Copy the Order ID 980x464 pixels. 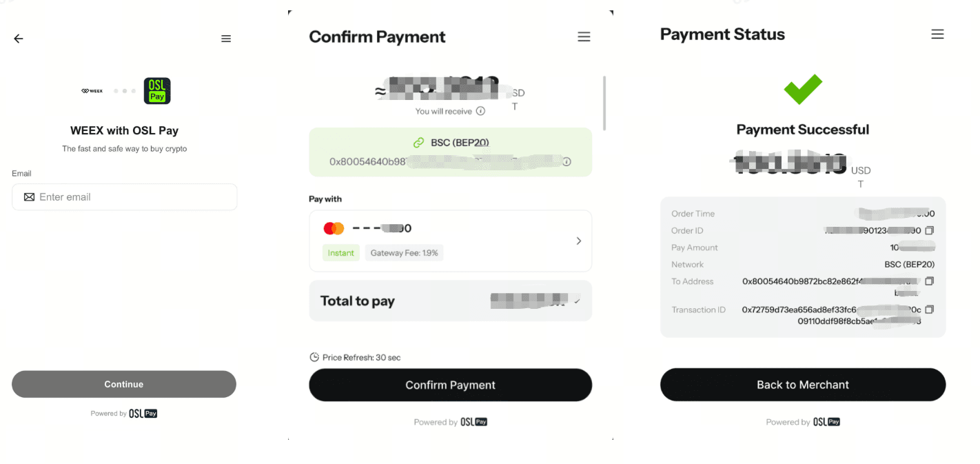[929, 230]
